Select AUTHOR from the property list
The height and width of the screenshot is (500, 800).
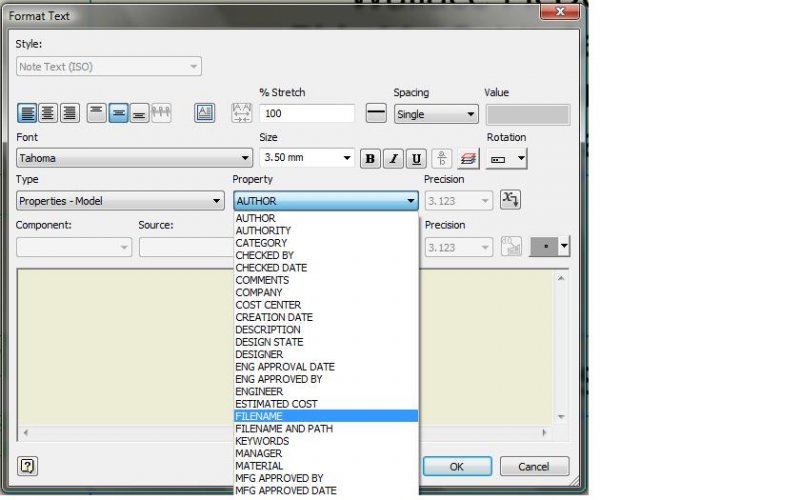[x=326, y=218]
